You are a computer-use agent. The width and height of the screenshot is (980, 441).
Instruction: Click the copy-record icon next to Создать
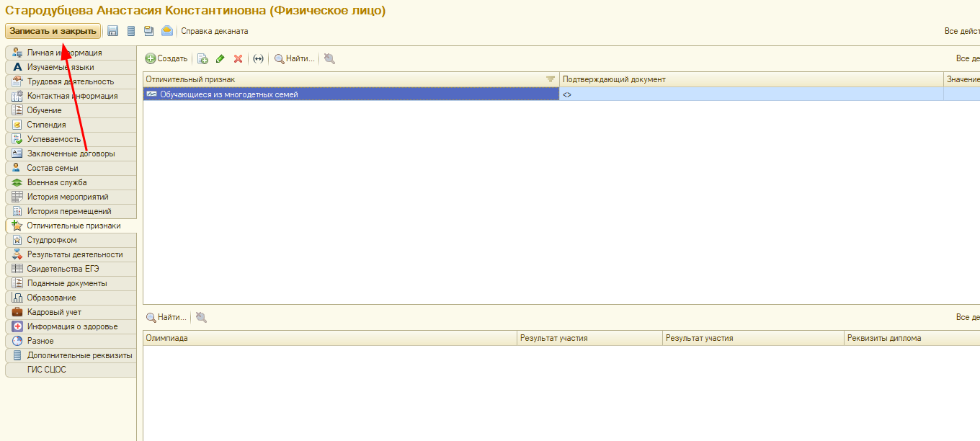(x=203, y=59)
